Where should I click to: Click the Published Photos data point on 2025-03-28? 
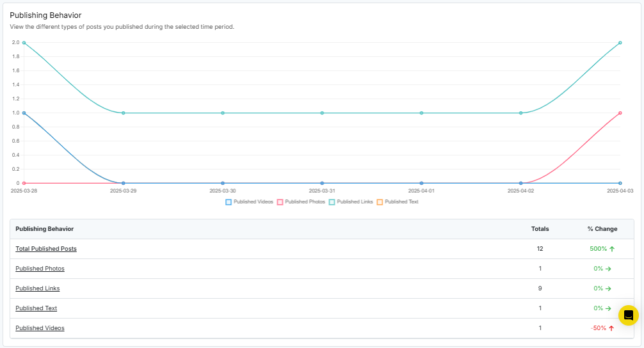click(24, 183)
